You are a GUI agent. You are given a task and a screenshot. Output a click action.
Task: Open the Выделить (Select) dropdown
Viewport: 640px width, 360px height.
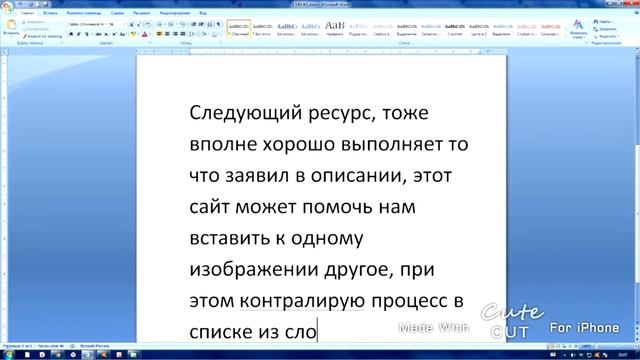[x=607, y=36]
